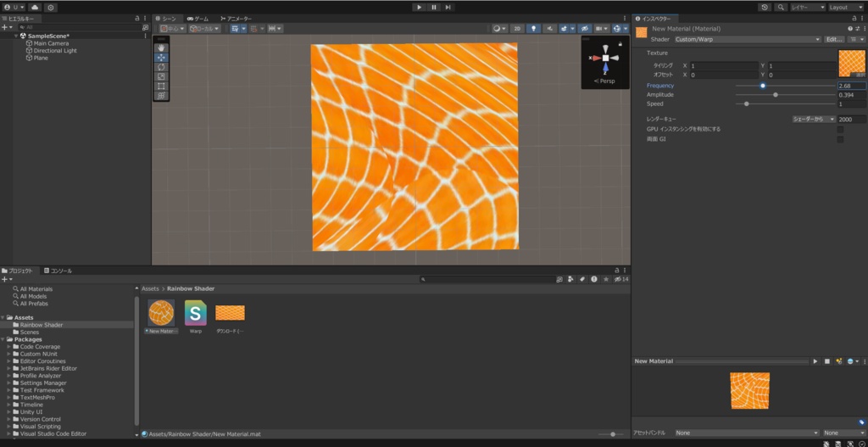This screenshot has width=868, height=447.
Task: Open the Warp shader asset
Action: point(196,313)
